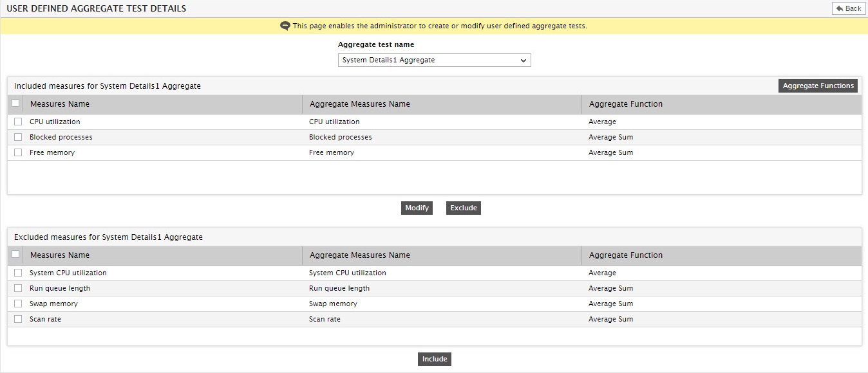Toggle select-all checkbox in included measures header

point(15,103)
